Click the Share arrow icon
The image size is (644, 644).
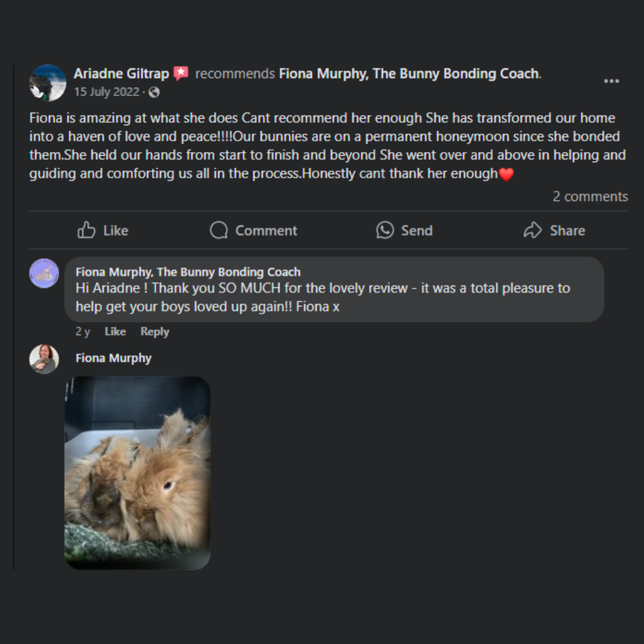coord(532,230)
